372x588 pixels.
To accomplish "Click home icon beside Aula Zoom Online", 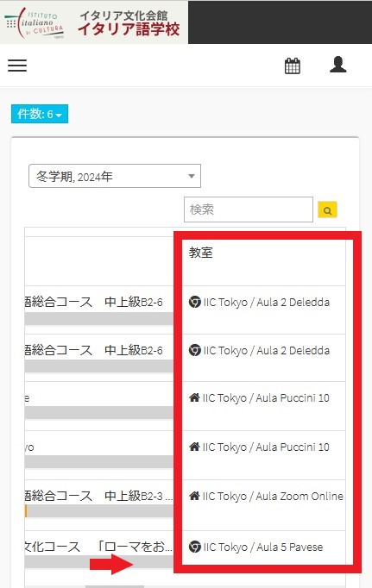I will coord(194,496).
